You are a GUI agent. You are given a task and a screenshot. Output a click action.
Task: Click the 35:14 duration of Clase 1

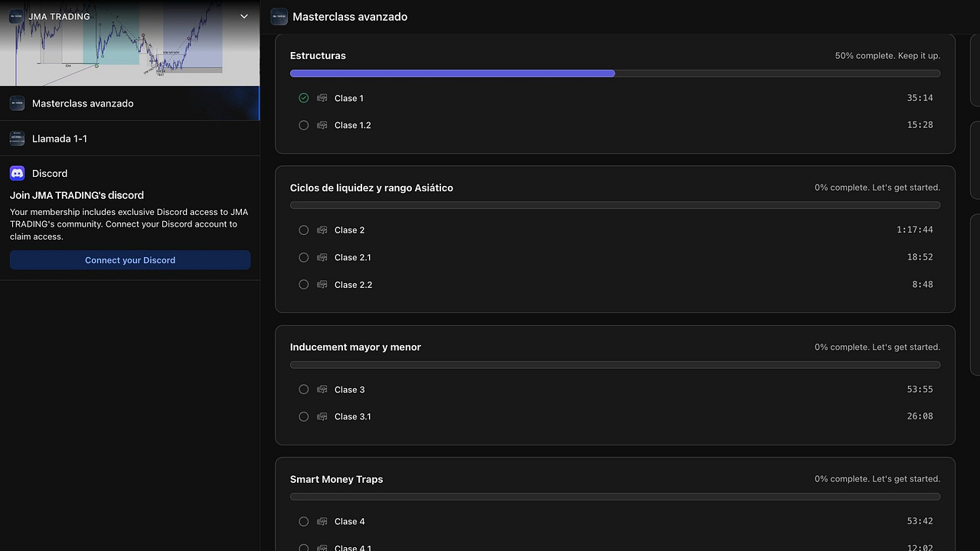click(x=920, y=98)
